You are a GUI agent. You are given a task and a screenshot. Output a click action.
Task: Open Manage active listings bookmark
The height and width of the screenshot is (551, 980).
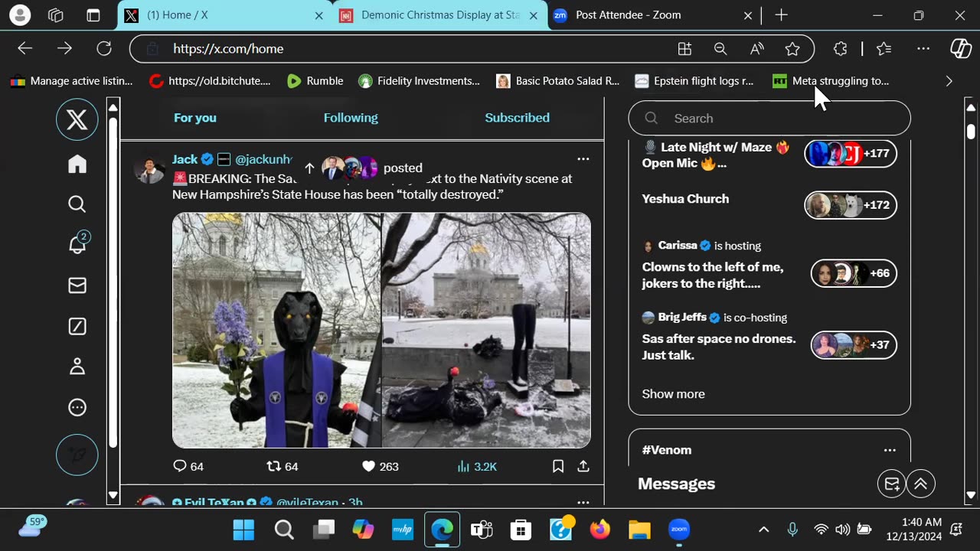[71, 81]
